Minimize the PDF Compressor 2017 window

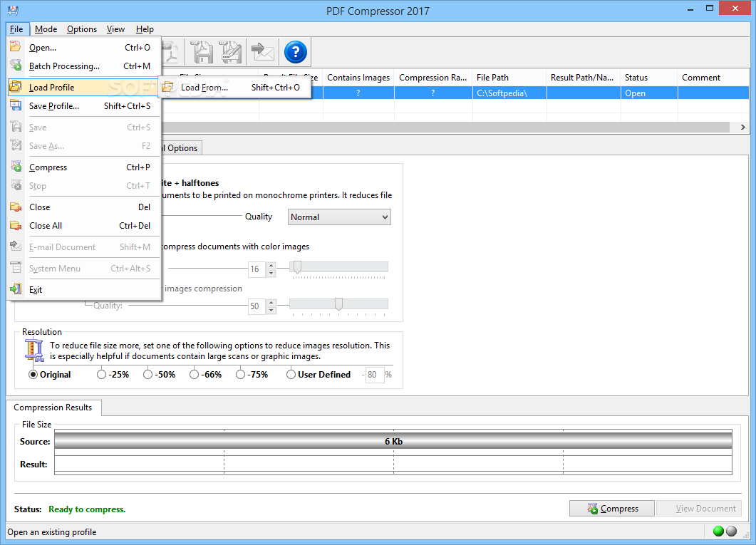[690, 9]
